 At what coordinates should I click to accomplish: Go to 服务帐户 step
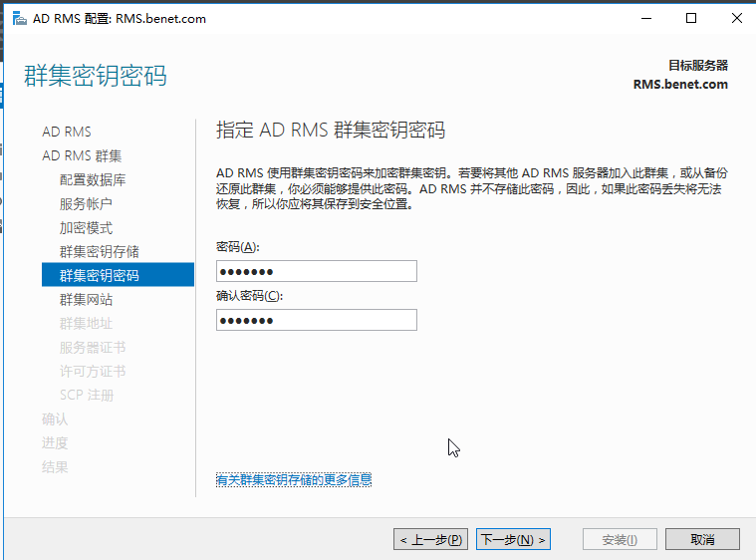coord(86,204)
